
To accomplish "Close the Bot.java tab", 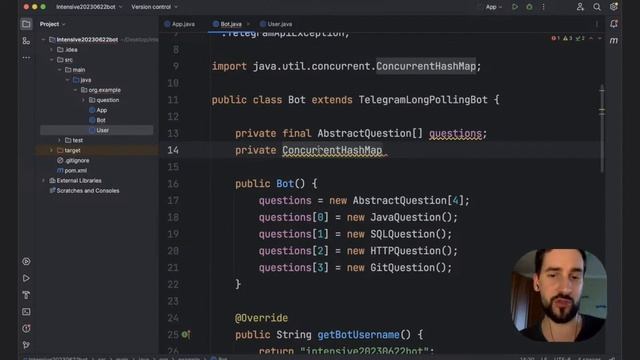I will [248, 24].
